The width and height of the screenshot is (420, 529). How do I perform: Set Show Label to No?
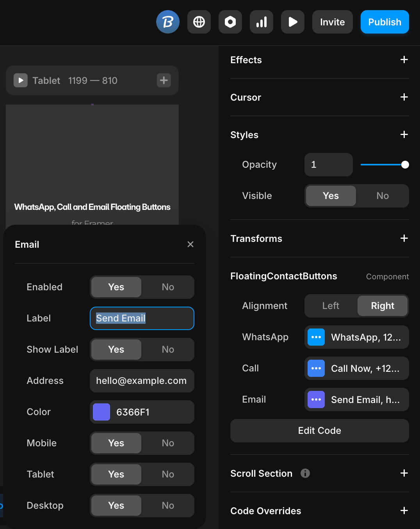tap(168, 350)
